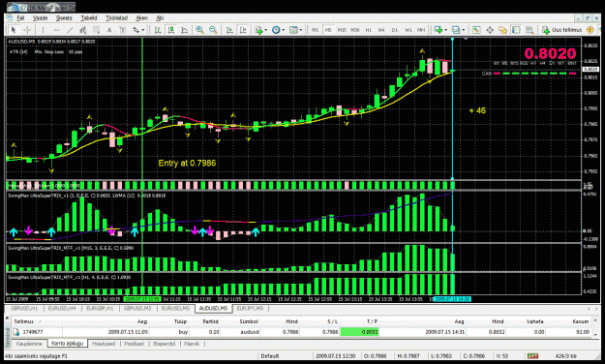This screenshot has width=605, height=364.
Task: Switch to the EURGBP,H1 chart tab
Action: point(100,309)
